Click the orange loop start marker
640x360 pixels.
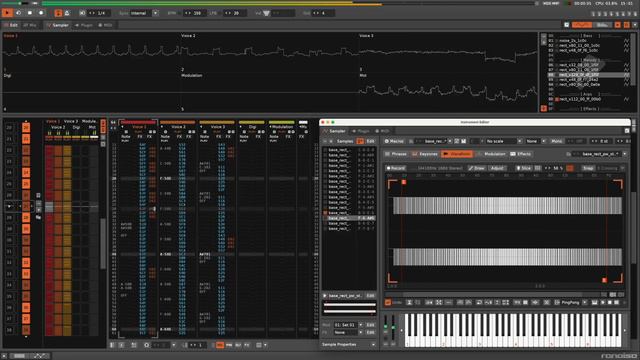(404, 182)
